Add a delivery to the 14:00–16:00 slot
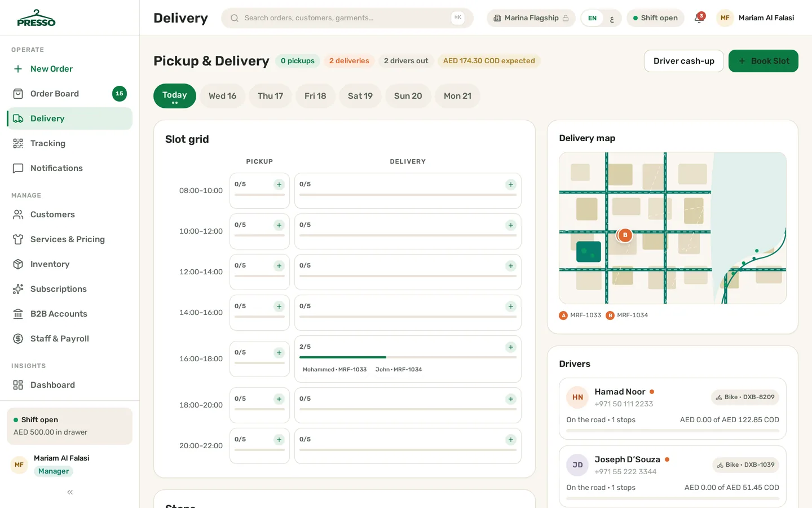 (x=511, y=306)
